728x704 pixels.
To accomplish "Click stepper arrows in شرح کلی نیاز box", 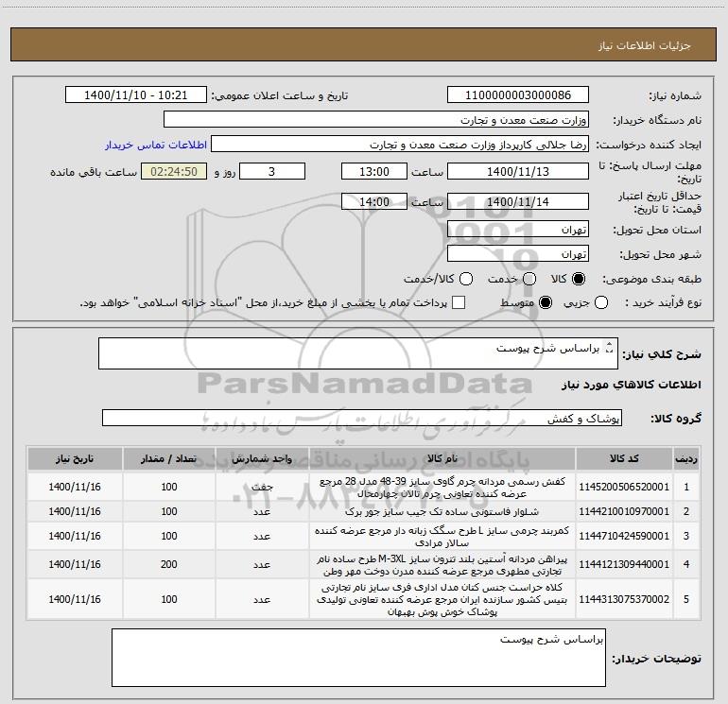I will (610, 348).
